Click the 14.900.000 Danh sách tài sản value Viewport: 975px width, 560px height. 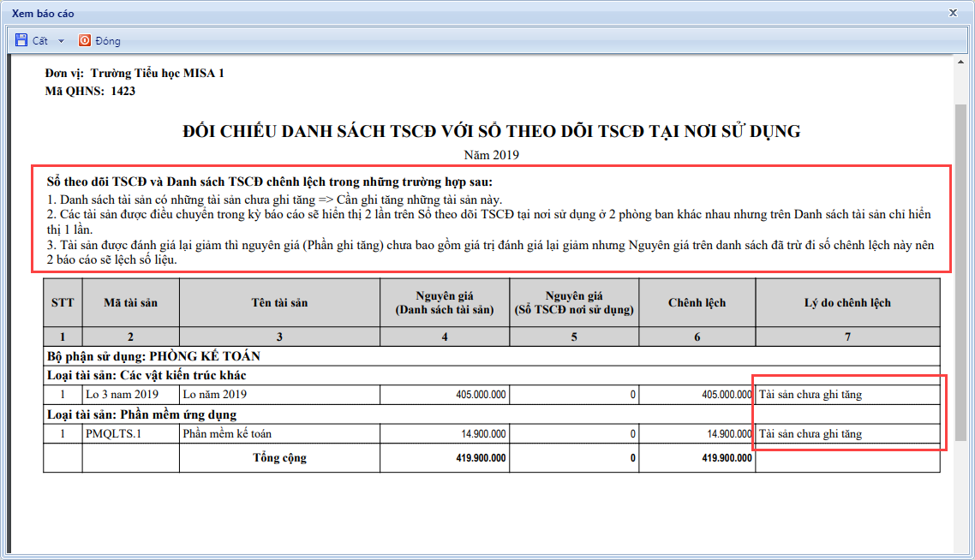[483, 434]
